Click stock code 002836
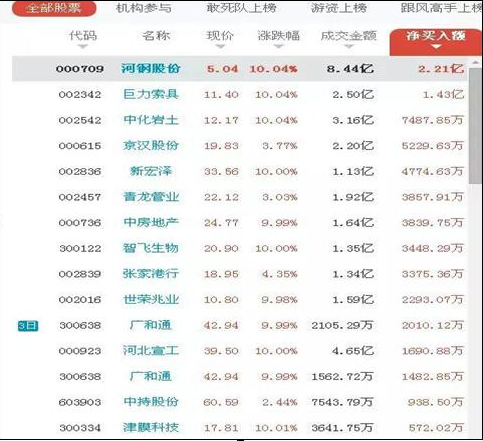483x441 pixels. click(x=80, y=172)
